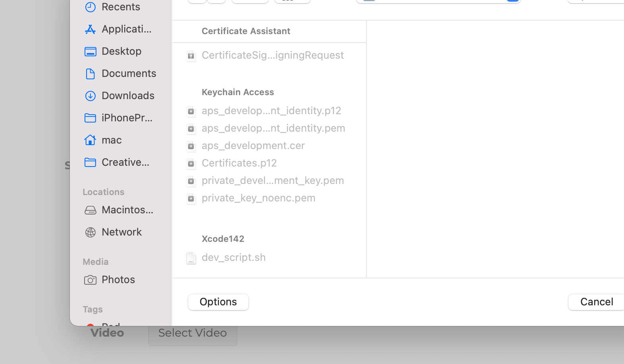The width and height of the screenshot is (624, 364).
Task: Open the Macintosh HD disk location
Action: point(127,210)
